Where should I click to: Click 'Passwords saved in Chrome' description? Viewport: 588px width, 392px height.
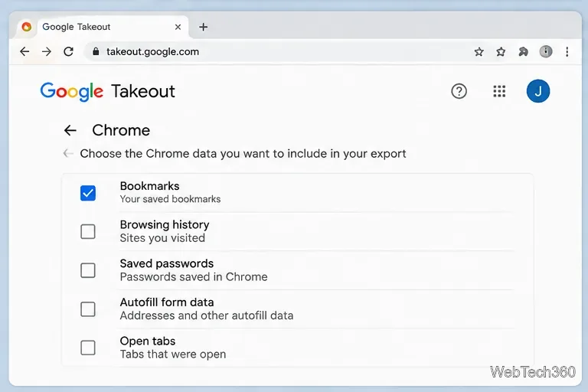click(194, 277)
